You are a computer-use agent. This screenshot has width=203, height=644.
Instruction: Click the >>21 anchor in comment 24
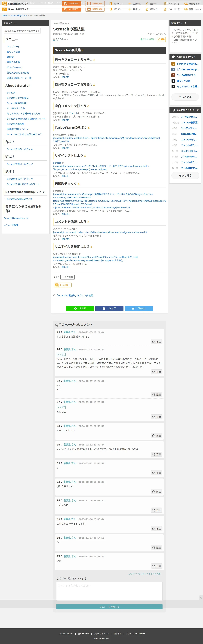pos(61,355)
